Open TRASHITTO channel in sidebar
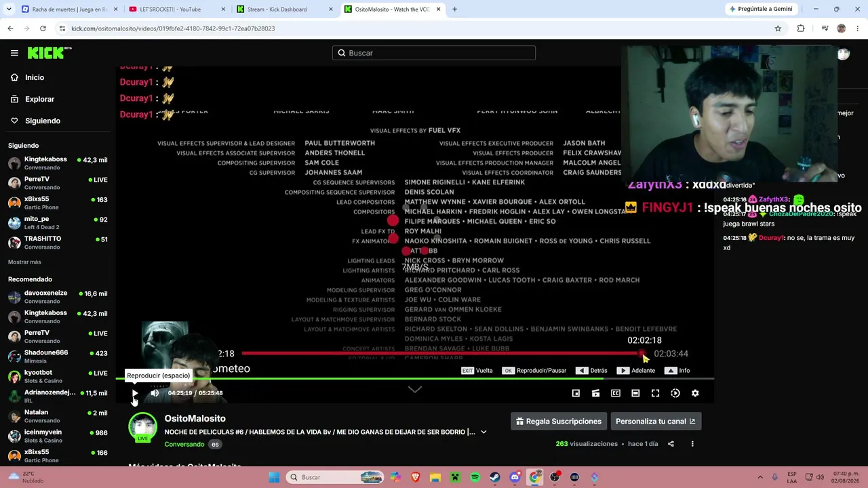This screenshot has width=868, height=488. [x=58, y=243]
